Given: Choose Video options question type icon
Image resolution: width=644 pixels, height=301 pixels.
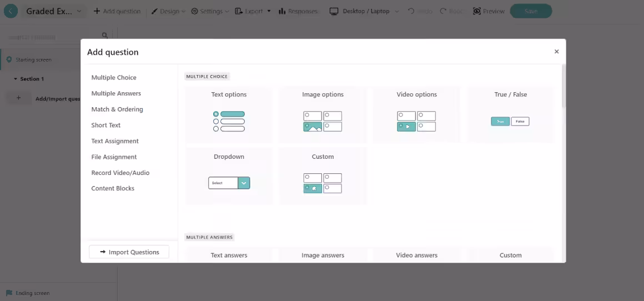Looking at the screenshot, I should tap(416, 121).
